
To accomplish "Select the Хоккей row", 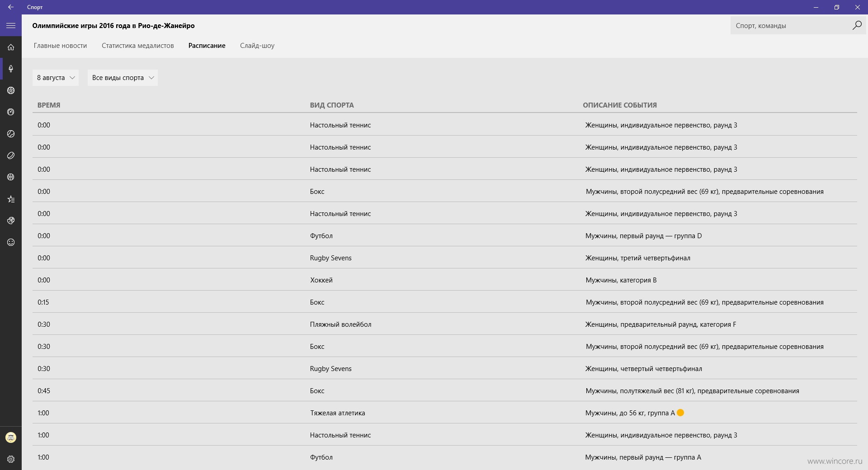I will pyautogui.click(x=445, y=280).
